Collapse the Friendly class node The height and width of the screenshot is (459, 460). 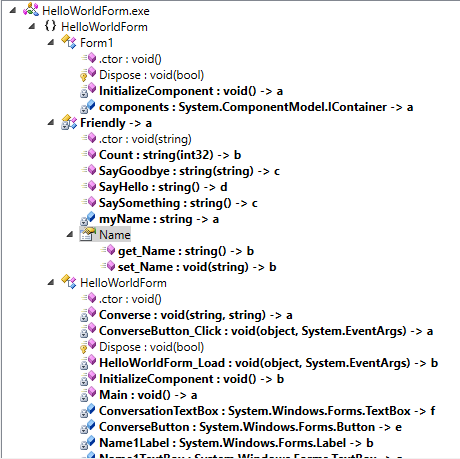tap(50, 123)
